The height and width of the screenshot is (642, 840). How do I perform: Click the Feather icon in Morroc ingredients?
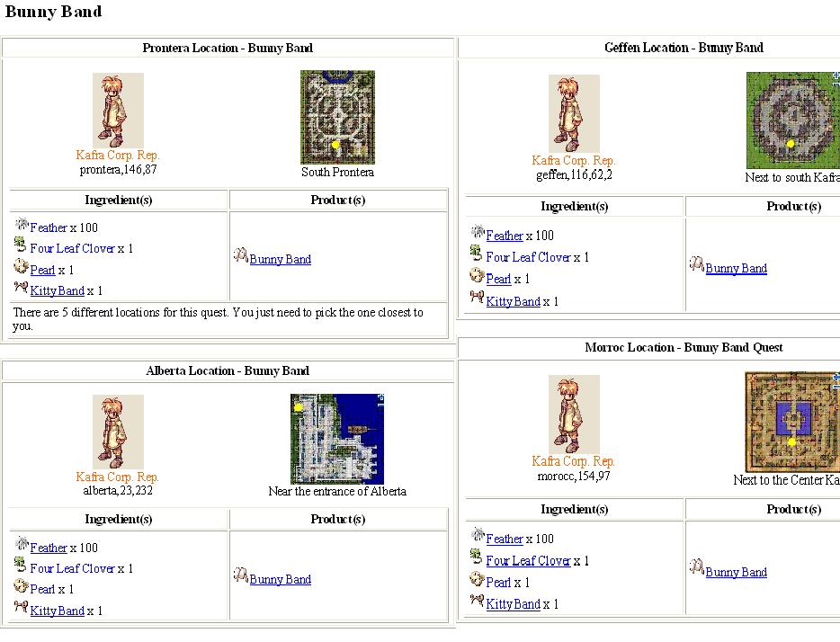(478, 534)
